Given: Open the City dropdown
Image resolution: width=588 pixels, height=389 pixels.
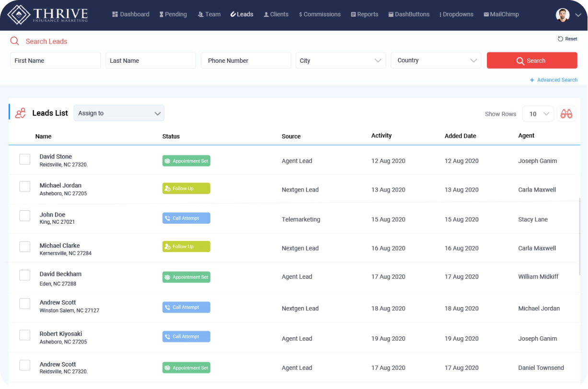Looking at the screenshot, I should 341,60.
